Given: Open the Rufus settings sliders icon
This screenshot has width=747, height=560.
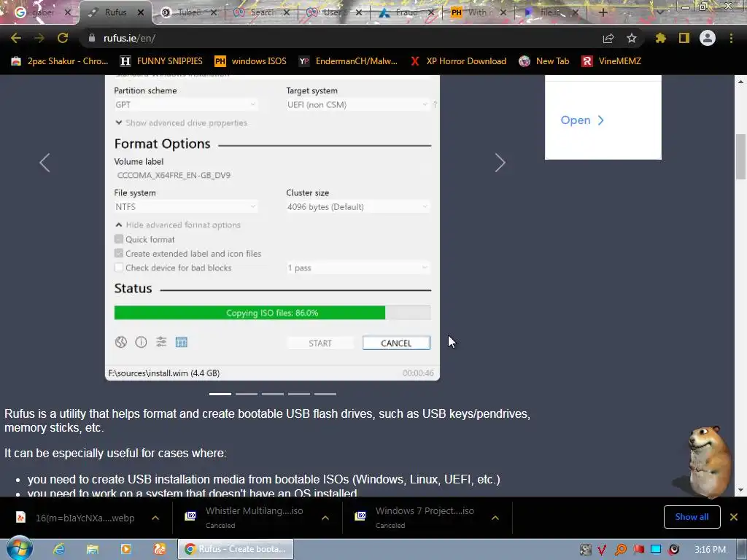Looking at the screenshot, I should tap(161, 342).
